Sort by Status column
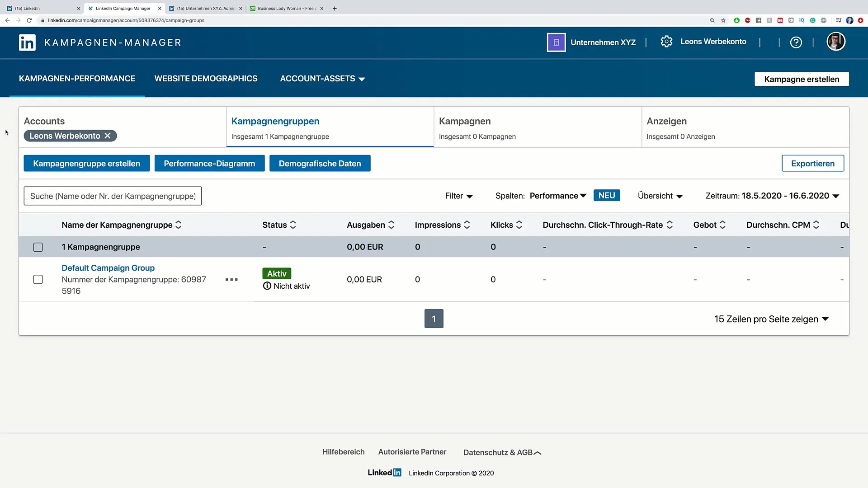Viewport: 868px width, 488px height. [x=293, y=225]
